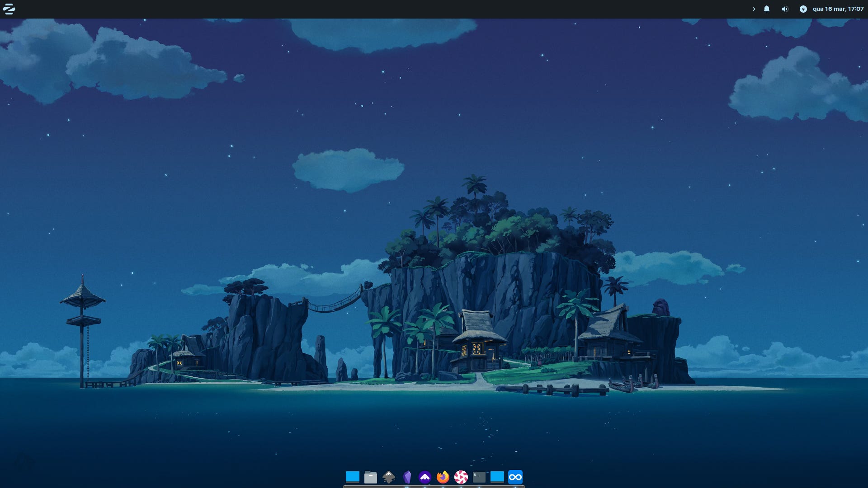Viewport: 868px width, 488px height.
Task: Open calendar from the qua 16 mar clock
Action: coord(838,9)
